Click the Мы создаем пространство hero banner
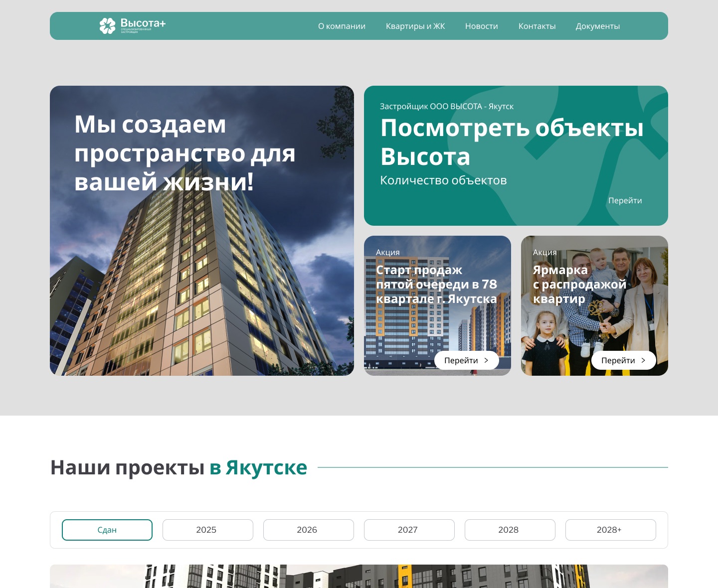This screenshot has width=718, height=588. (x=202, y=231)
